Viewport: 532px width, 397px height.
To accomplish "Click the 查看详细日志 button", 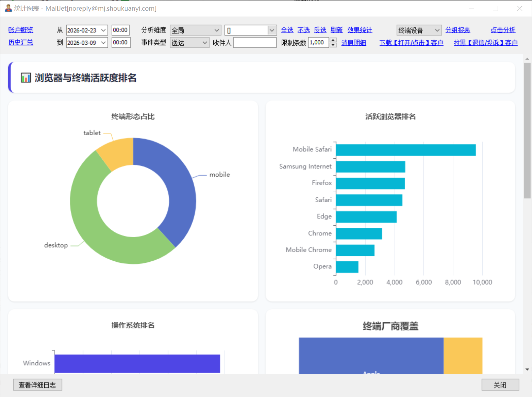I will pos(37,385).
